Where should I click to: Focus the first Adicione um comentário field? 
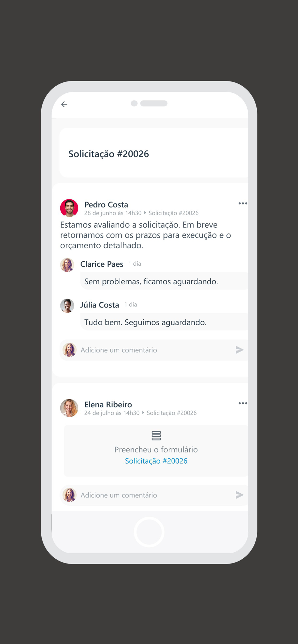[154, 350]
